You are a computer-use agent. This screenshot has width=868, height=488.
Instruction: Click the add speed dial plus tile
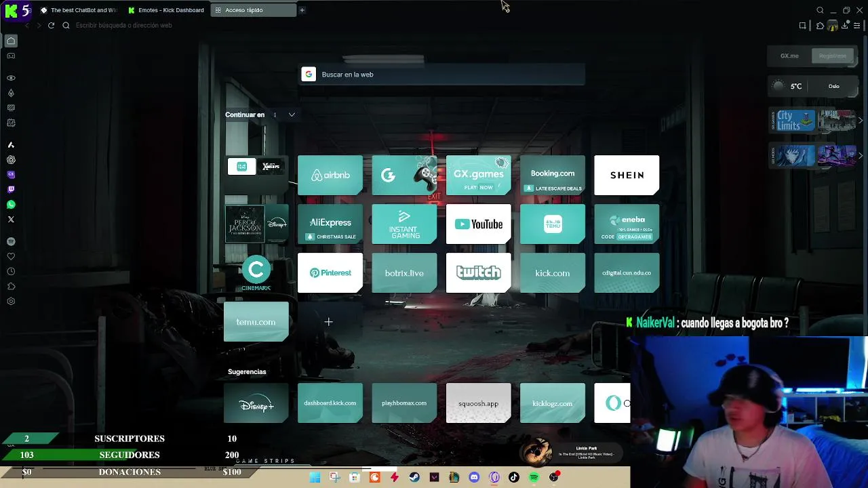[328, 322]
